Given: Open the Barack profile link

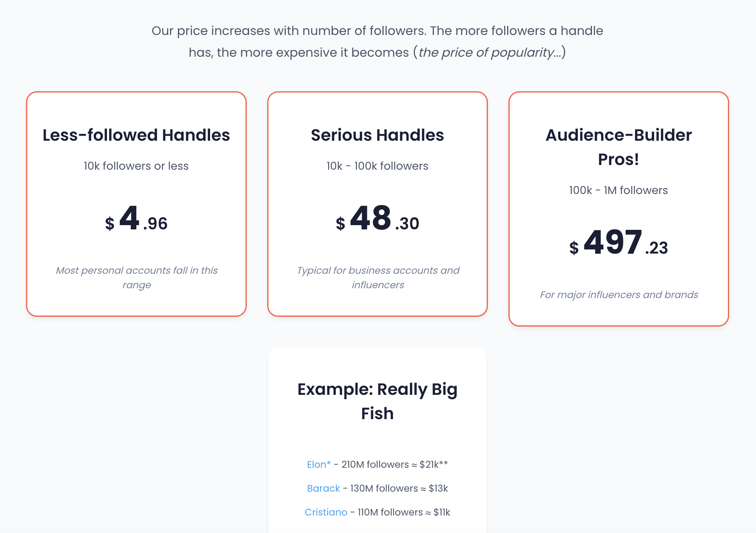Looking at the screenshot, I should pos(323,488).
